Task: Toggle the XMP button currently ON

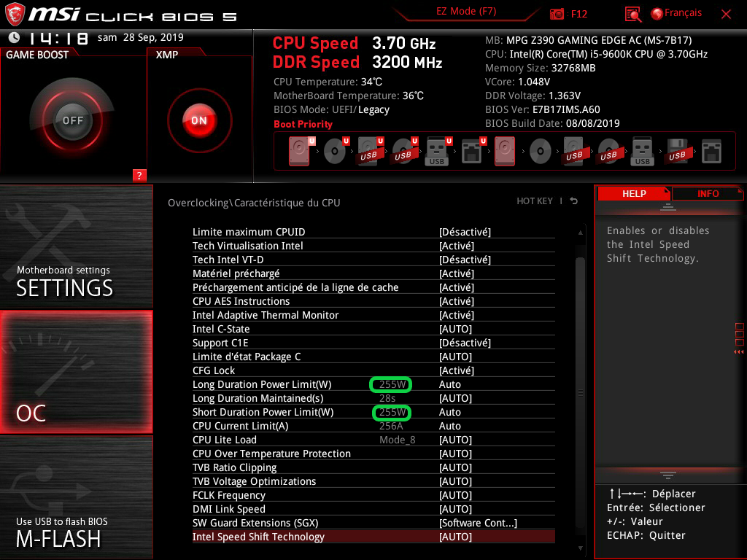Action: click(199, 120)
